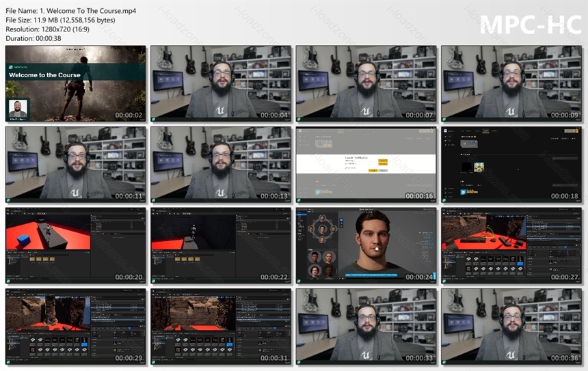Pick the instructor frame at 00:00:13

coord(221,165)
